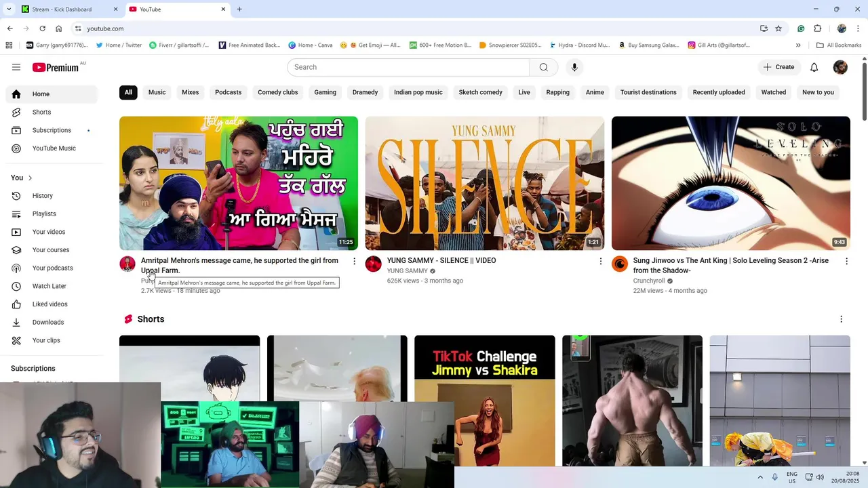Screen dimensions: 868x488
Task: Select the Music filter chip
Action: (x=157, y=92)
